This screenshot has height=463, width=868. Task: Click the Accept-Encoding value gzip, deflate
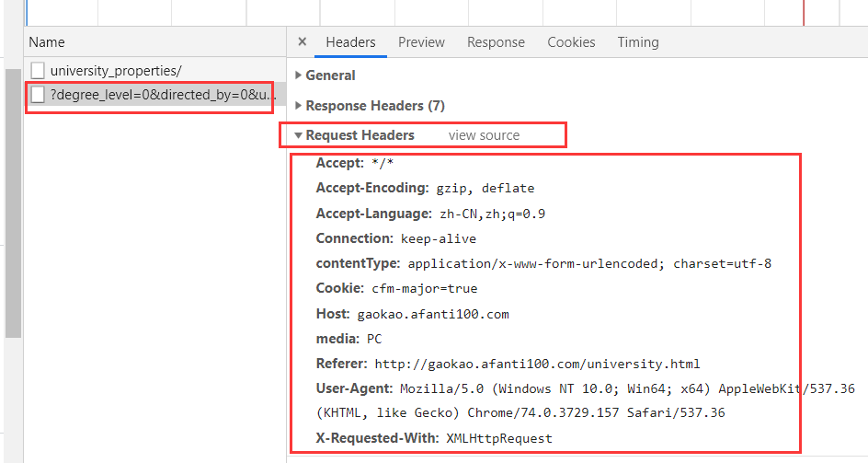485,188
